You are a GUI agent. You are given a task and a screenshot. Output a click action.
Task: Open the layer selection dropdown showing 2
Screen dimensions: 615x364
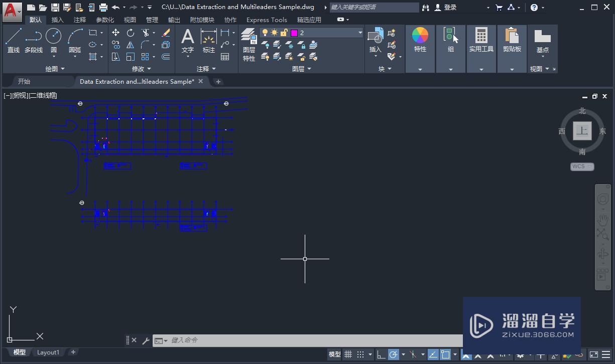click(359, 33)
